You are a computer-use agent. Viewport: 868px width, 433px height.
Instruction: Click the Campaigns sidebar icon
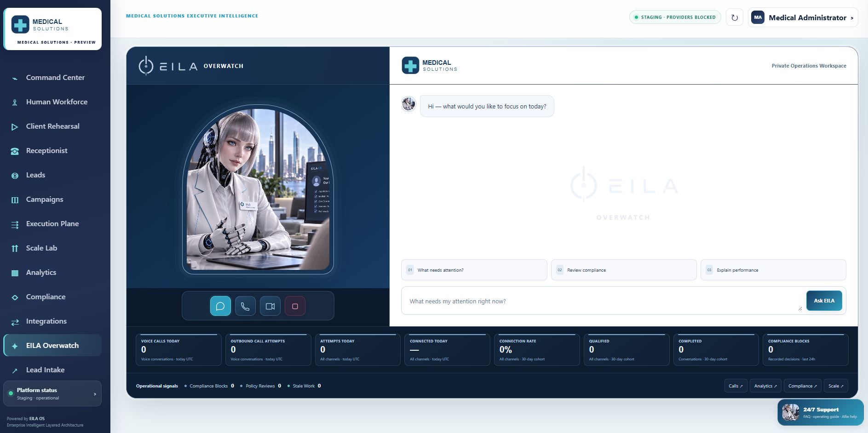[x=15, y=199]
